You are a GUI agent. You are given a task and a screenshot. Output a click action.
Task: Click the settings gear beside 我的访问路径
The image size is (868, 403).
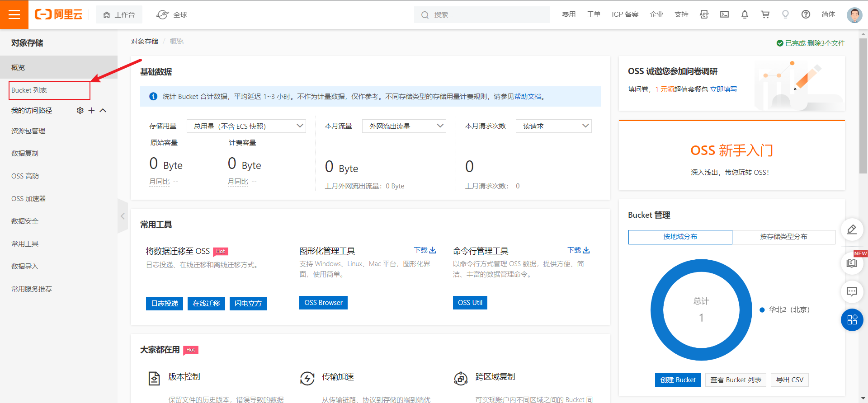(80, 110)
